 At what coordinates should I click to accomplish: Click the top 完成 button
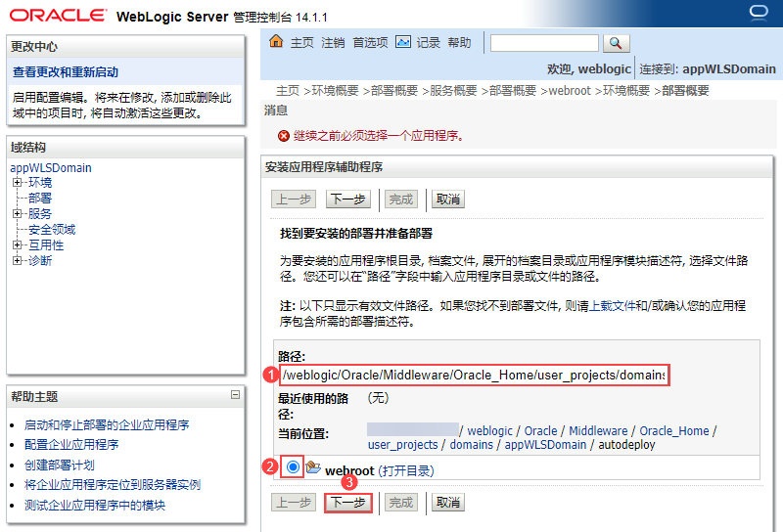(401, 199)
